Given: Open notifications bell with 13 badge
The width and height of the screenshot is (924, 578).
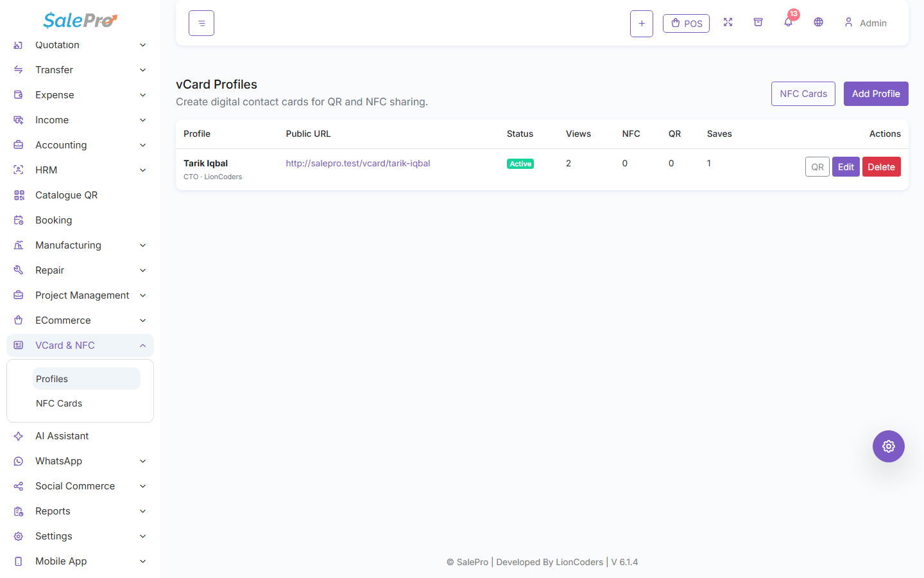Looking at the screenshot, I should [x=789, y=22].
